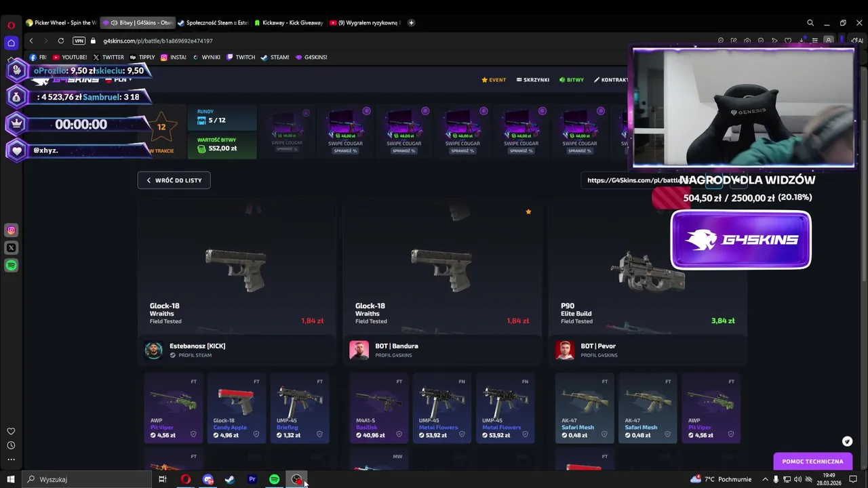Open Steam from the taskbar
Viewport: 868px width, 488px height.
point(230,479)
